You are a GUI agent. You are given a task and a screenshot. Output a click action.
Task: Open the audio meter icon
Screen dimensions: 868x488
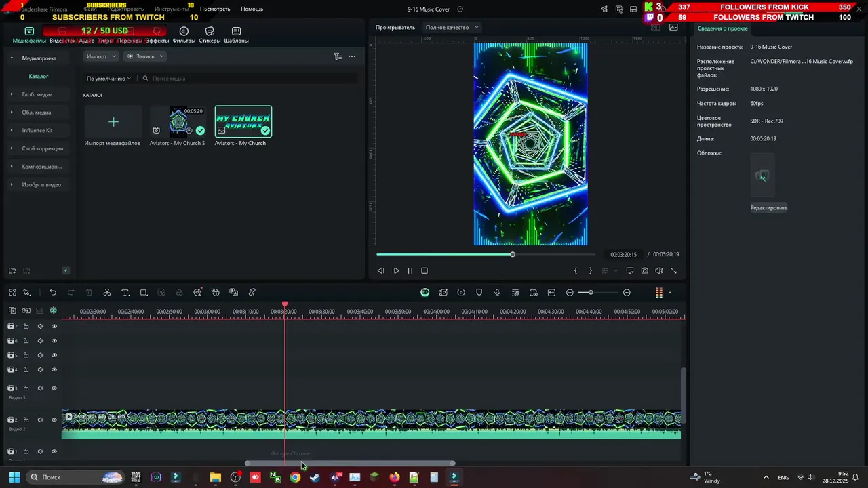[658, 292]
